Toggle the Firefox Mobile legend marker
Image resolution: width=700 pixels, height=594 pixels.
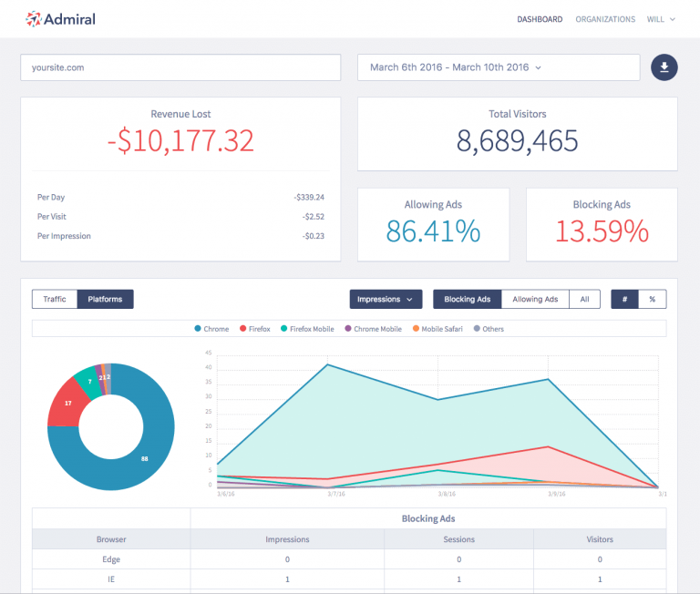284,329
